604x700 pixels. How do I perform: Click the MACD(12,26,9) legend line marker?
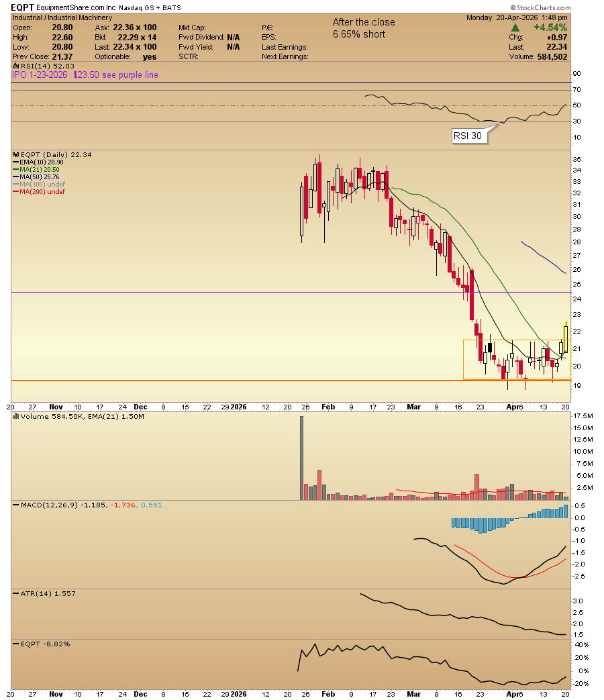point(16,505)
